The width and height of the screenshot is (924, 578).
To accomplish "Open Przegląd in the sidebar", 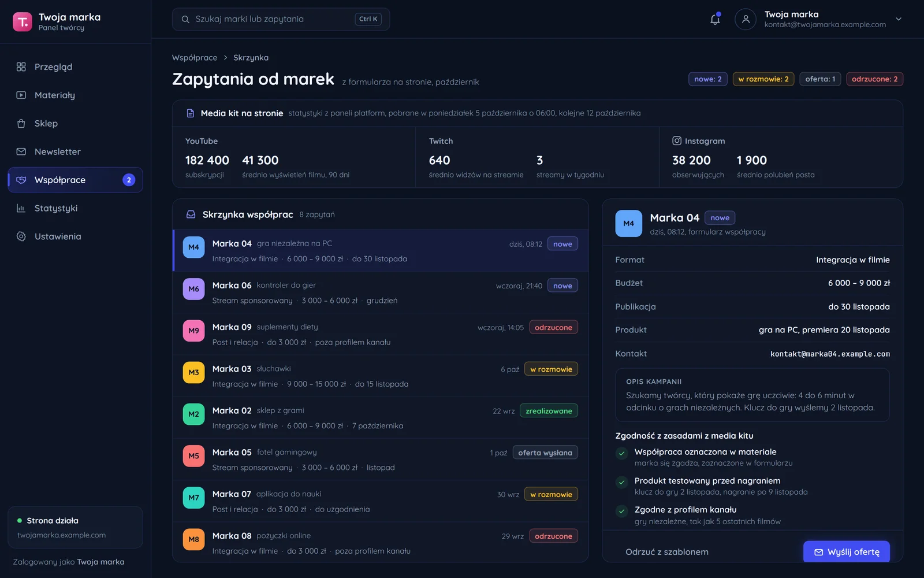I will pyautogui.click(x=75, y=67).
